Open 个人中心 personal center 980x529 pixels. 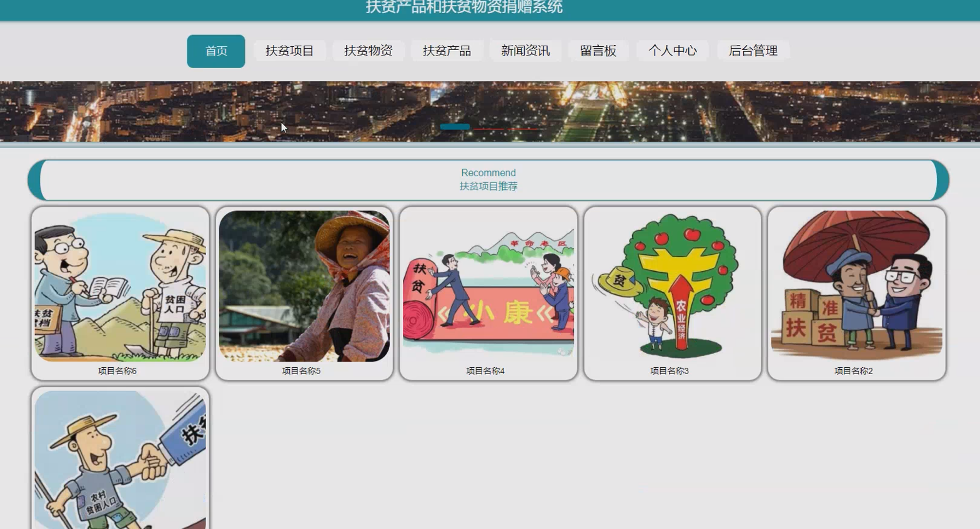click(x=673, y=51)
